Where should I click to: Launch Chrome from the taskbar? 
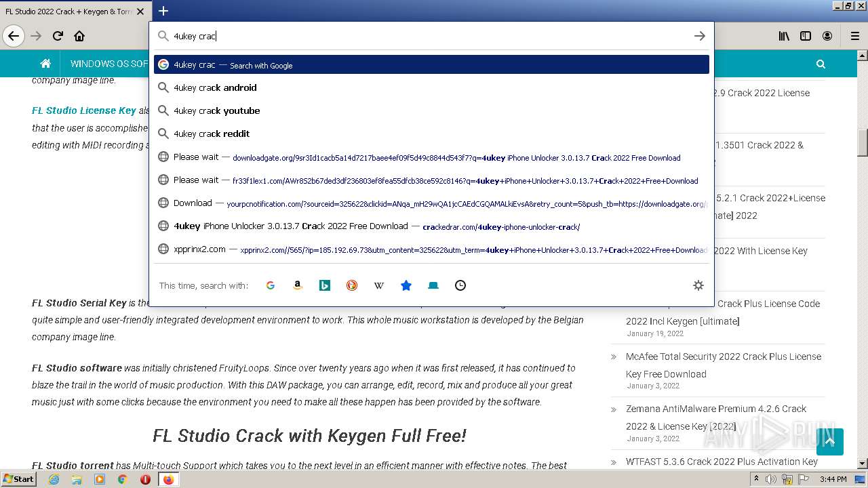pos(122,479)
